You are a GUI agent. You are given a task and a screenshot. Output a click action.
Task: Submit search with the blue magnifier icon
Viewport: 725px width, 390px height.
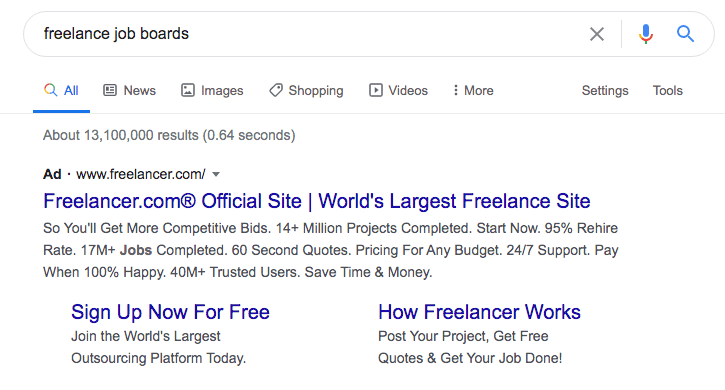(x=685, y=34)
